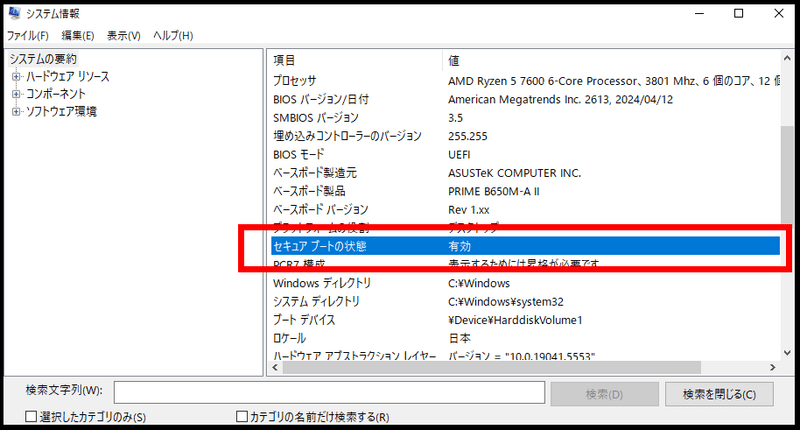Select the BIOS バージョン/日付 row
Viewport: 800px width, 430px height.
tap(525, 99)
